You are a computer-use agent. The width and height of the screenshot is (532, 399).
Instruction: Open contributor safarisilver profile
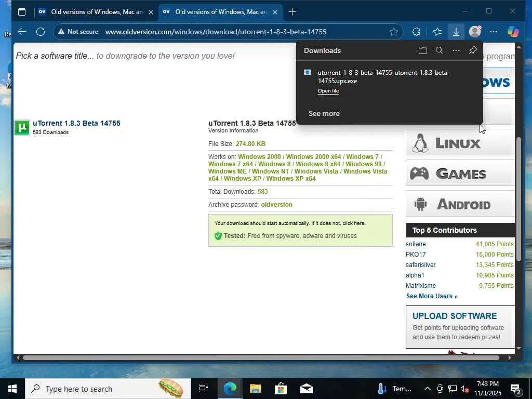421,264
